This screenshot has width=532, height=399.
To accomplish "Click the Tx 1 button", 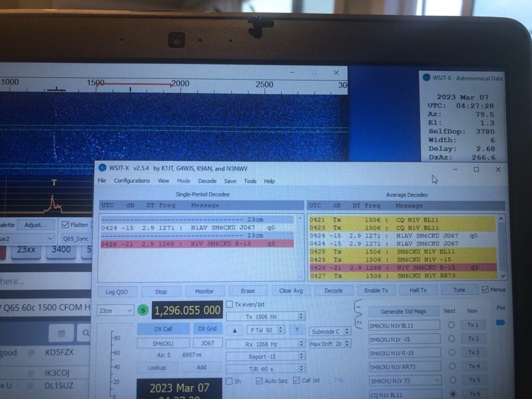I will pyautogui.click(x=473, y=325).
